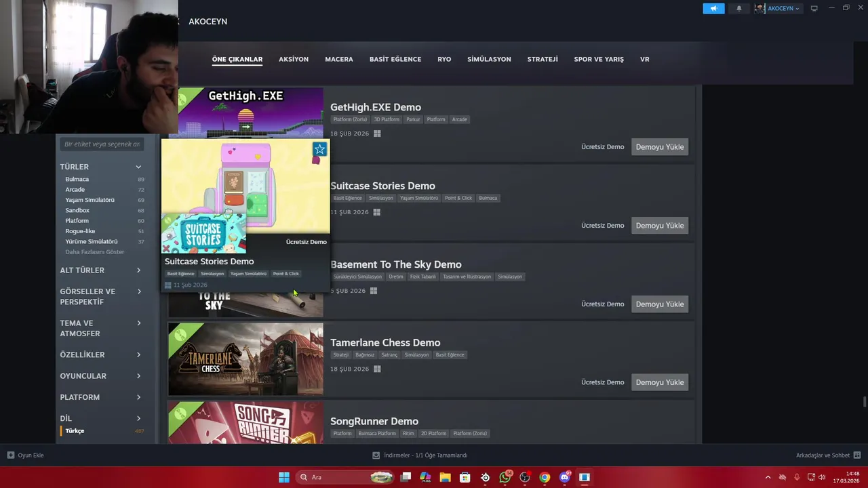Open Google Chrome from the taskbar
The image size is (868, 488).
[545, 477]
